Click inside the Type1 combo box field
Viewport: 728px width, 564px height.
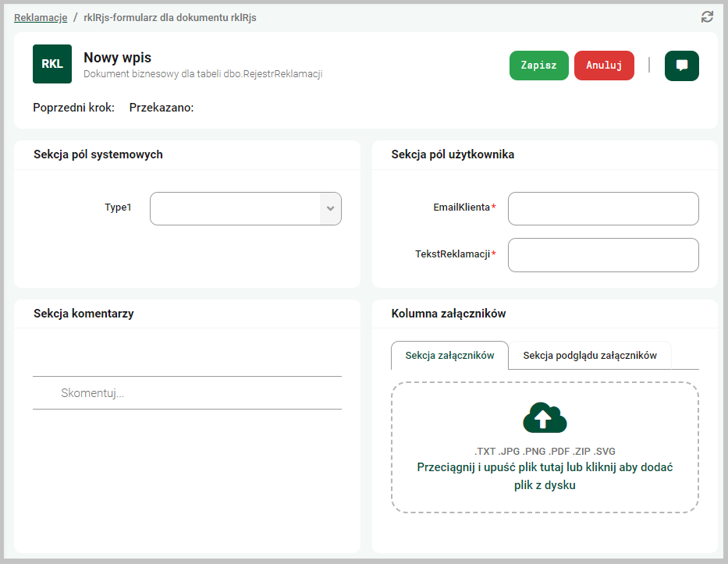click(235, 209)
